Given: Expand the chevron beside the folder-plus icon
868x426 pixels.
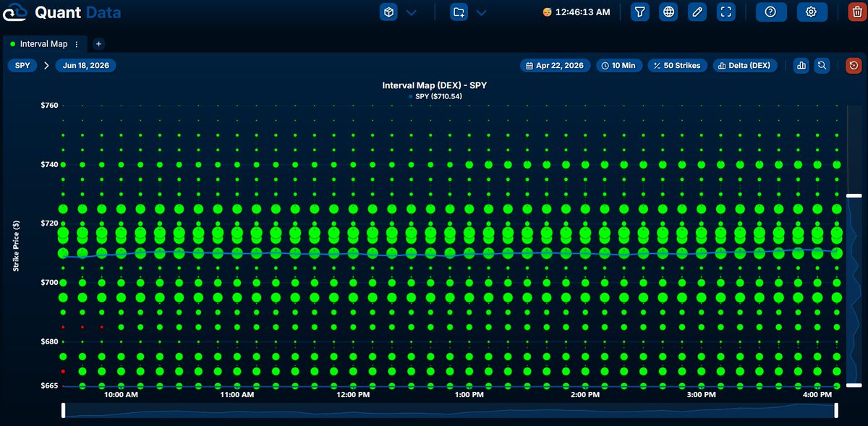Looking at the screenshot, I should (481, 12).
